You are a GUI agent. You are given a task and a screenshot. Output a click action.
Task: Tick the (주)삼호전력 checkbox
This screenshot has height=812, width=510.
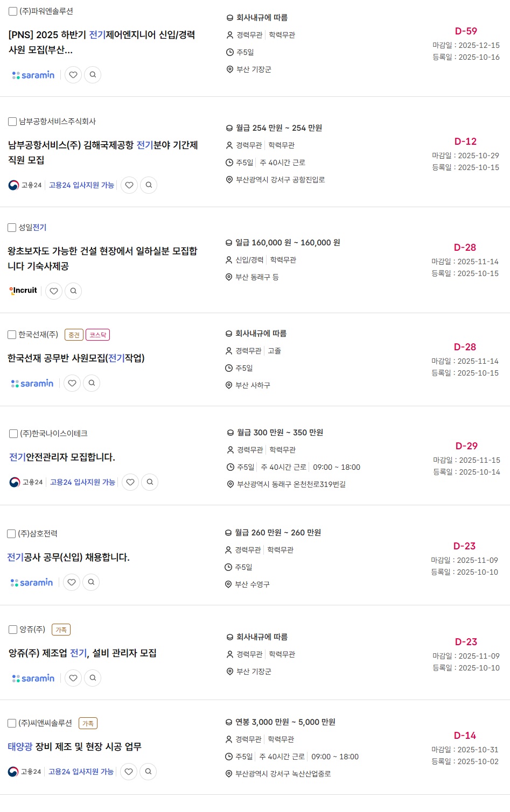pyautogui.click(x=11, y=534)
